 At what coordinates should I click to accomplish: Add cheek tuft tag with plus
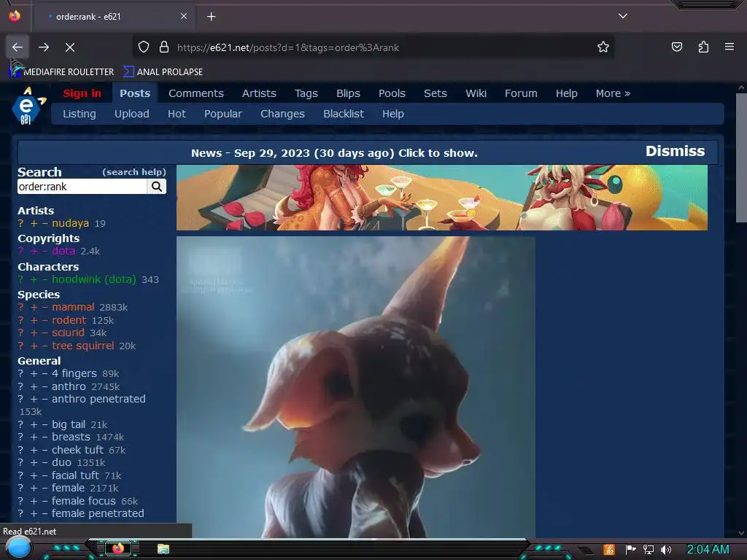pos(34,450)
